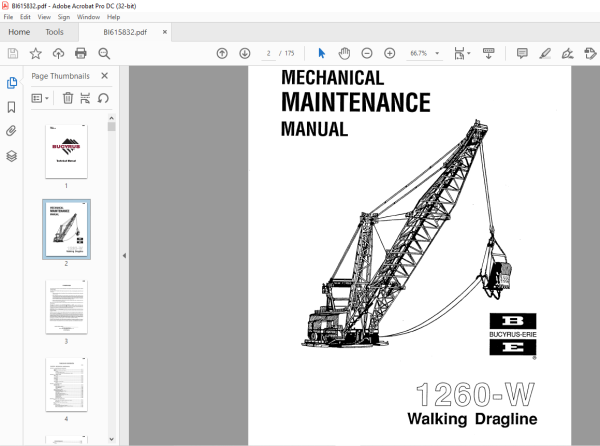Zoom in with the plus button
Viewport: 600px width, 446px height.
(390, 53)
